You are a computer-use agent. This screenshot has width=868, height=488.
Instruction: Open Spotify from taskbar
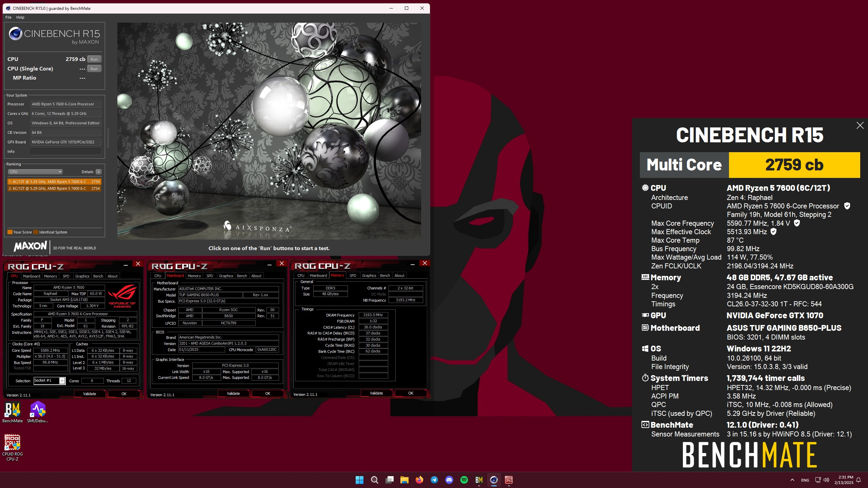pos(464,480)
